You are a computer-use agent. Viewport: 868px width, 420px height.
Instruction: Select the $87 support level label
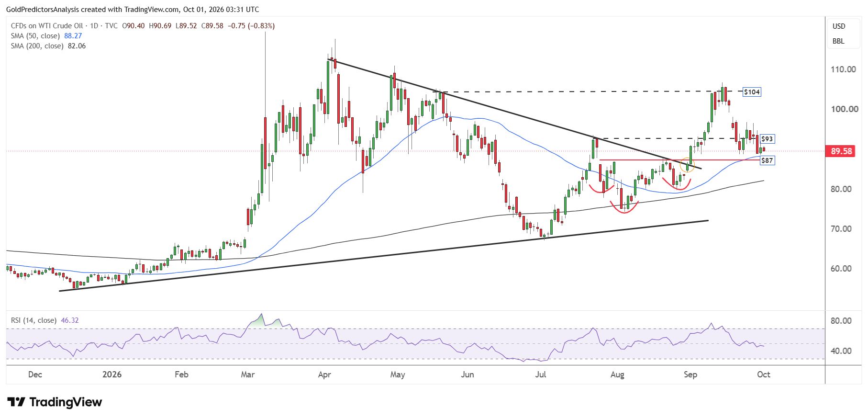click(767, 160)
